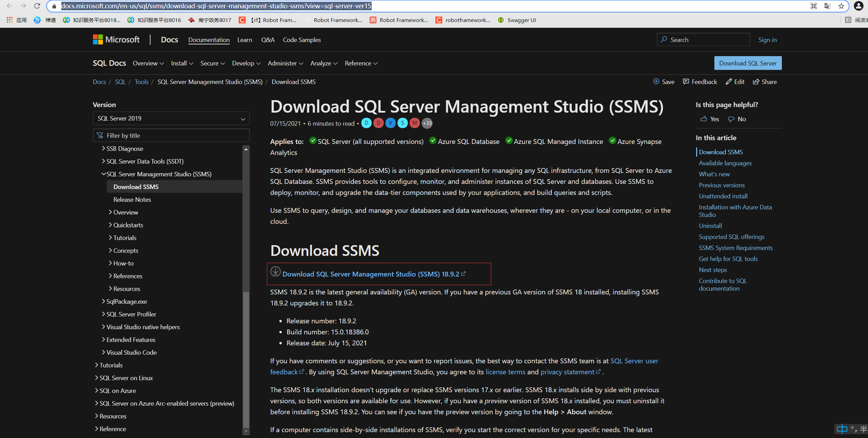Image resolution: width=868 pixels, height=438 pixels.
Task: Show the +33 contributors avatar
Action: point(427,123)
